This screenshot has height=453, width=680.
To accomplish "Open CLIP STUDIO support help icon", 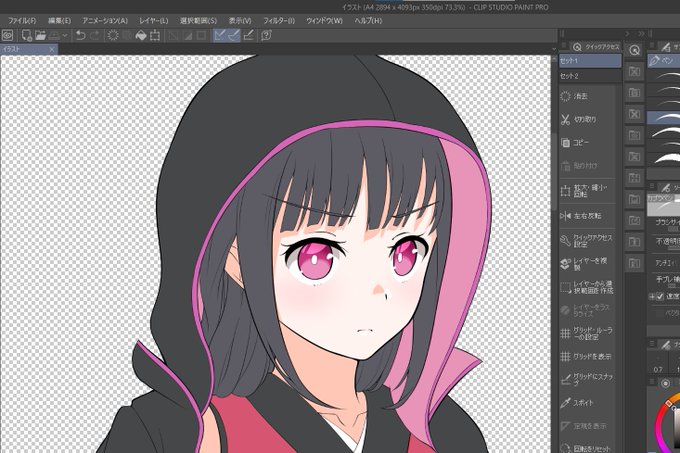I will click(266, 36).
